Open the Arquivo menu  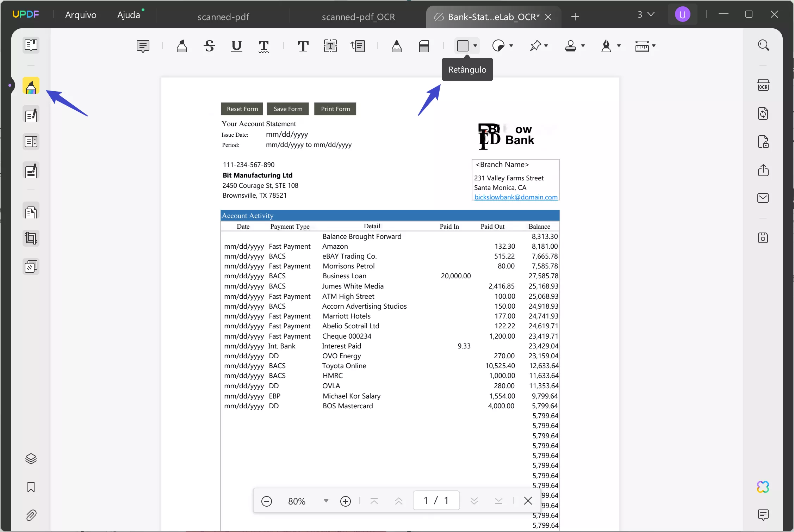click(81, 15)
